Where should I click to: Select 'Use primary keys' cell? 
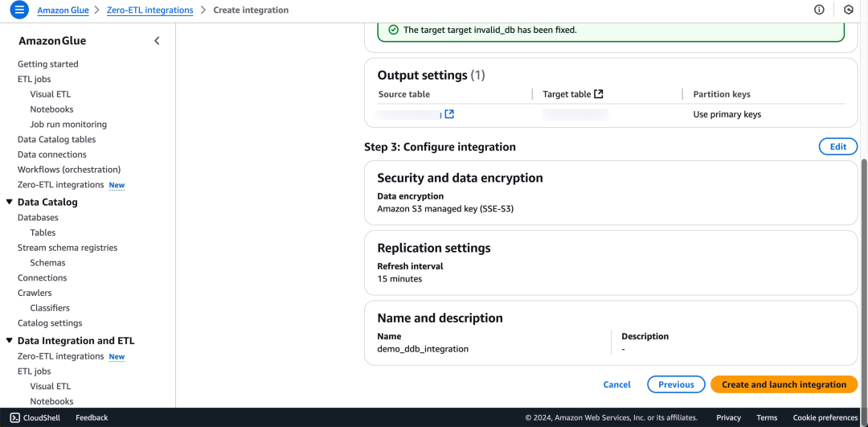point(727,115)
